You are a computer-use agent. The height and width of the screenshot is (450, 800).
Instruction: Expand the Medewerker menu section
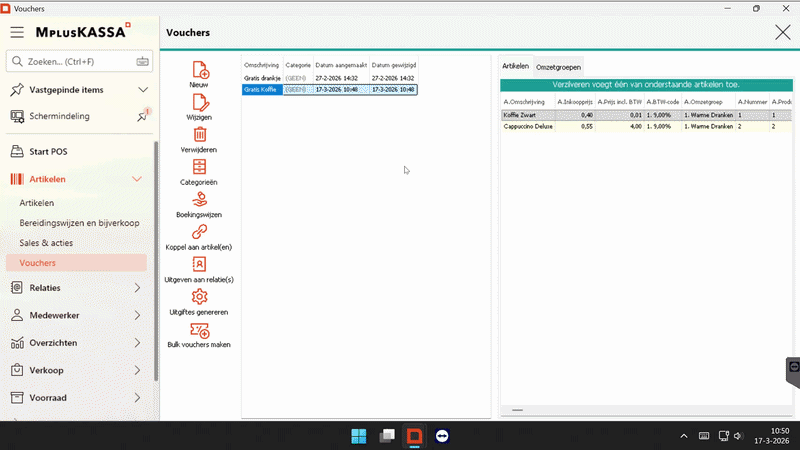(x=137, y=315)
